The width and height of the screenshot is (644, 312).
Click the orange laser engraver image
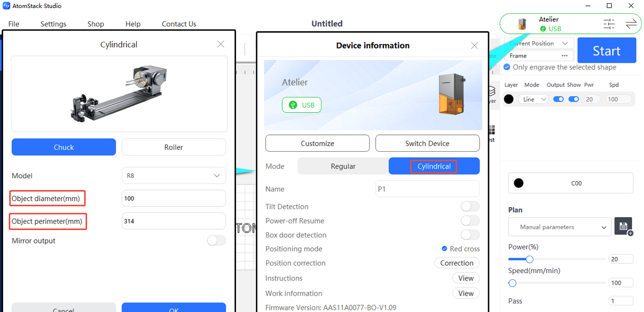(x=452, y=94)
